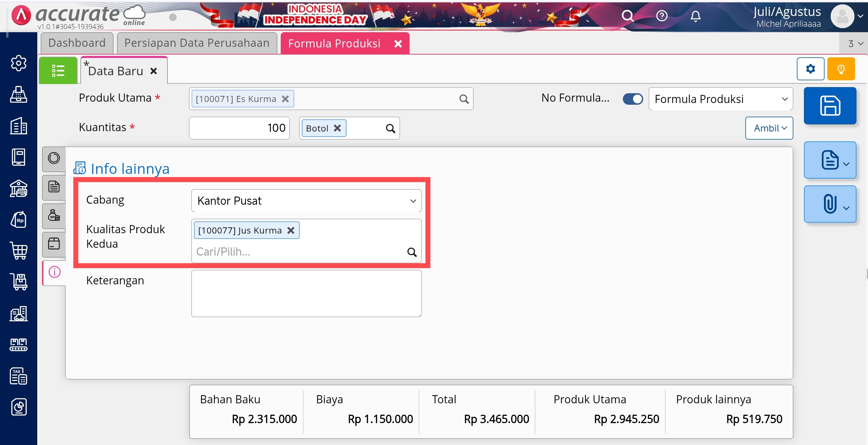Open the attachment paperclip menu
Viewport: 868px width, 445px height.
[830, 204]
